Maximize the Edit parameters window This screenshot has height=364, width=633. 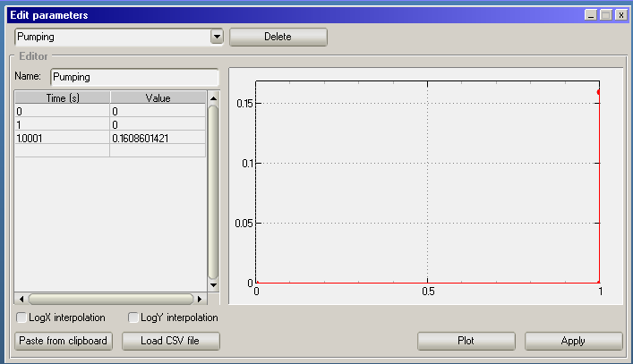pos(605,15)
